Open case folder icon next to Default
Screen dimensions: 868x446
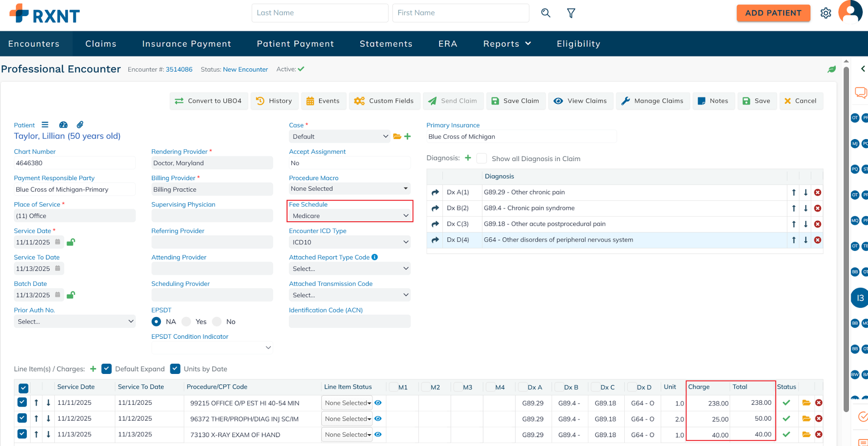pos(397,137)
